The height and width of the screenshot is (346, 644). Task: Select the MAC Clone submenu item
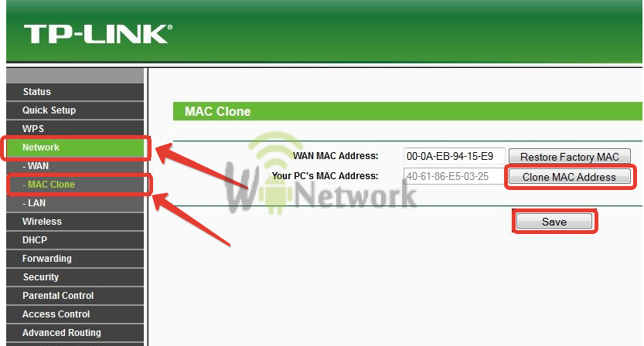click(75, 185)
